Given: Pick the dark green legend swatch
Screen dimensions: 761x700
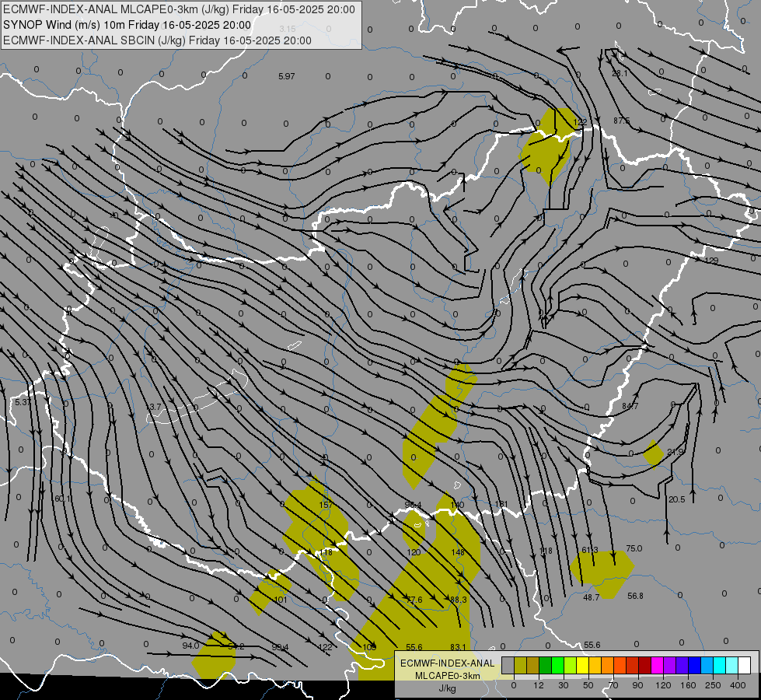Looking at the screenshot, I should coord(545,665).
